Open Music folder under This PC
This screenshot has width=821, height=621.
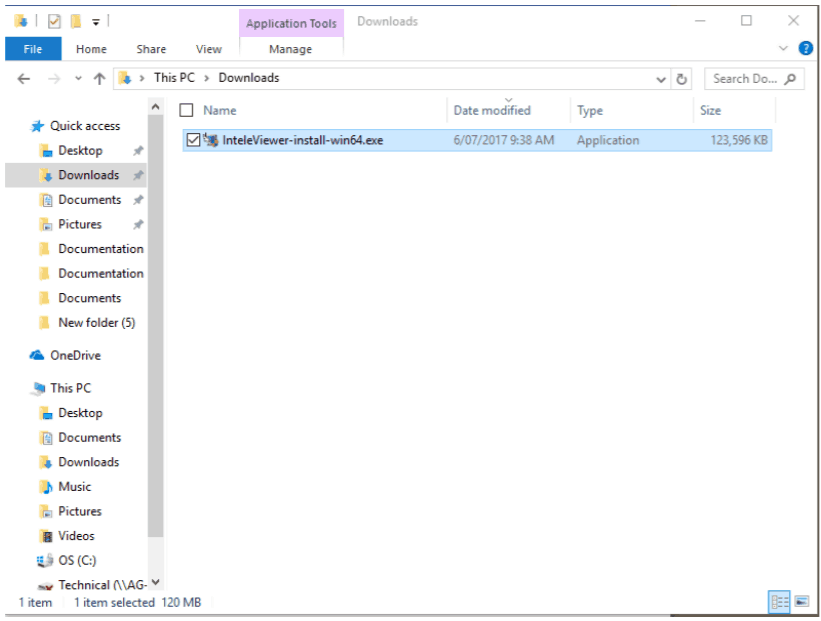74,487
